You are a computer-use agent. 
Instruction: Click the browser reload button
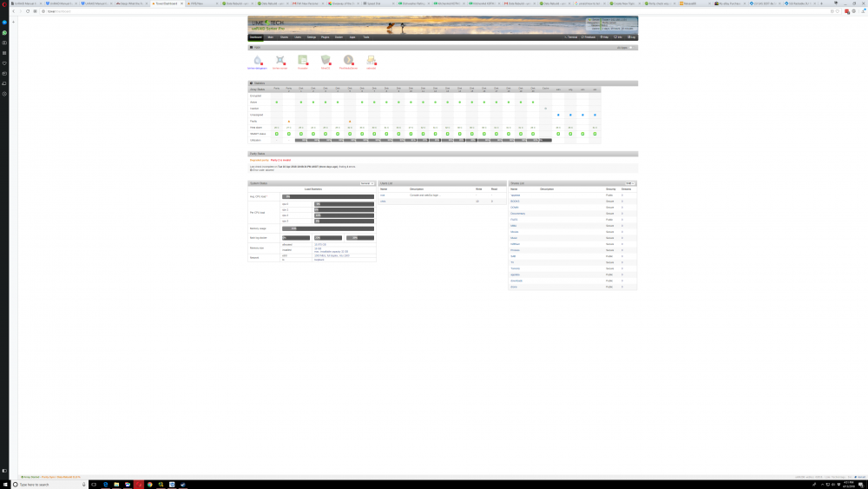(28, 11)
